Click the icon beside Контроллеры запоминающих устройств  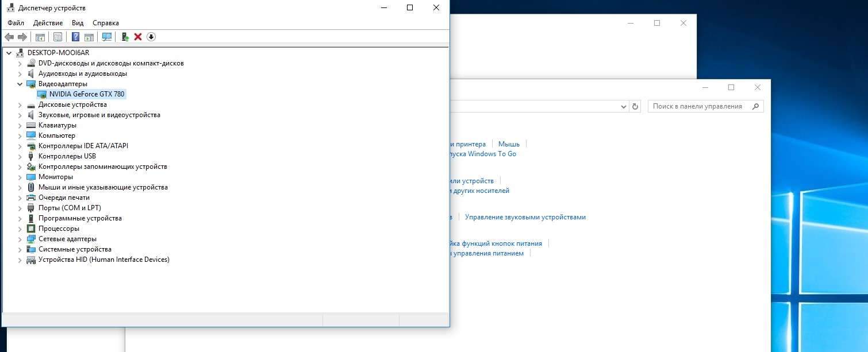31,167
